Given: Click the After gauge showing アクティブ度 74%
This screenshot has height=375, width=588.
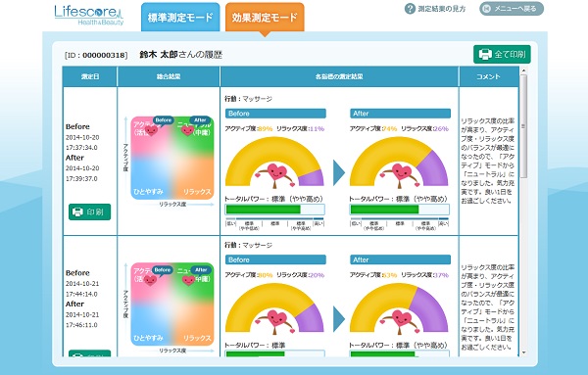Looking at the screenshot, I should pyautogui.click(x=399, y=162).
